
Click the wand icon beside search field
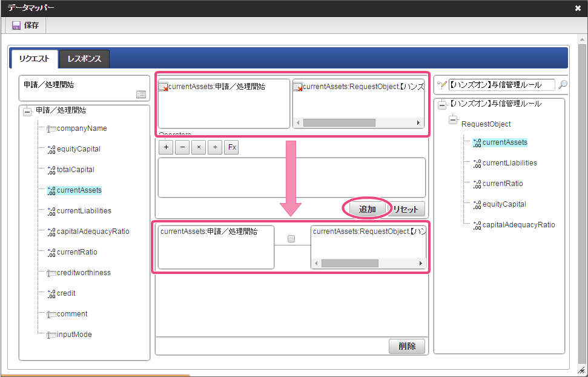click(442, 85)
